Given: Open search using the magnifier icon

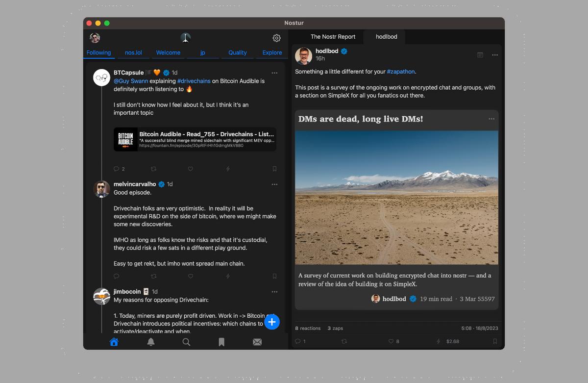Looking at the screenshot, I should coord(186,342).
